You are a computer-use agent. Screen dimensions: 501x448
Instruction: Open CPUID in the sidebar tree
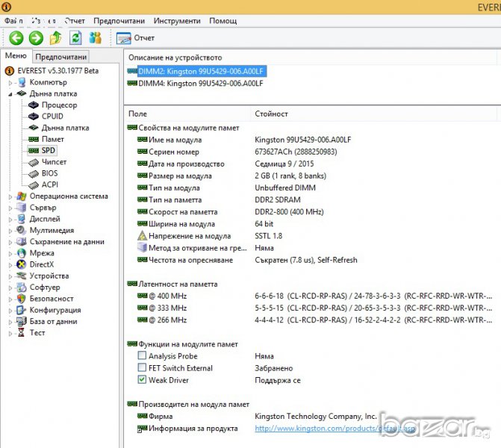coord(52,116)
